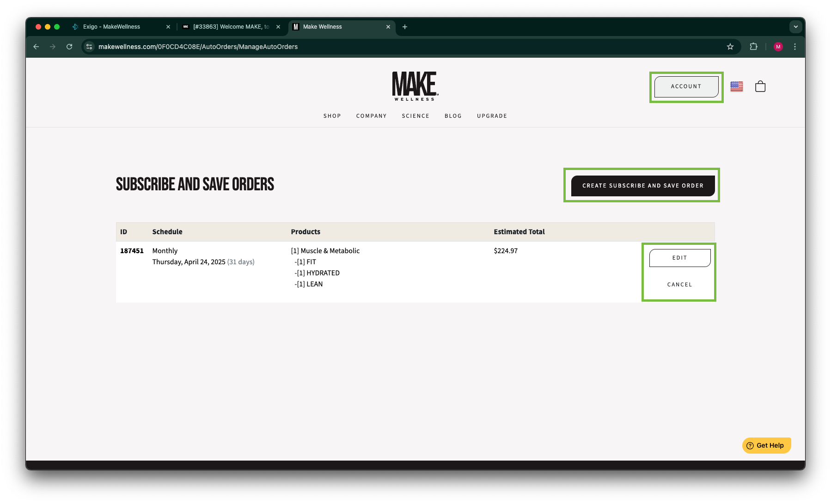Viewport: 831px width, 504px height.
Task: Click the LEAN product line
Action: 309,284
